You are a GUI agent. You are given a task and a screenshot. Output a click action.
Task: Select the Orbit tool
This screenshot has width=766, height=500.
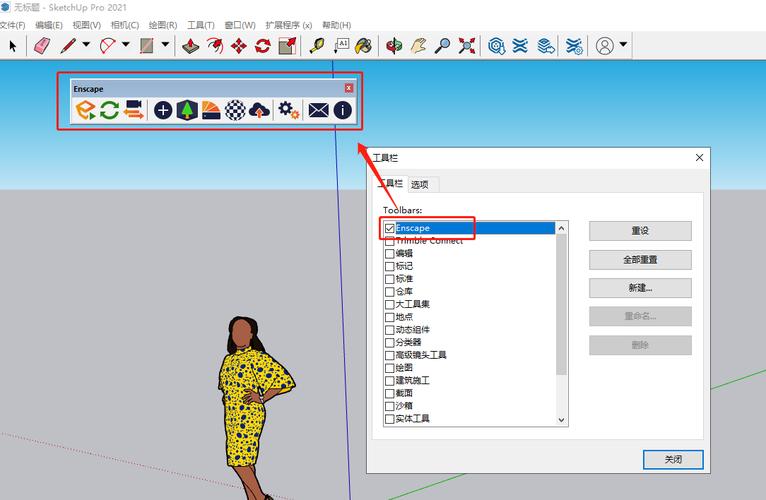pos(394,46)
